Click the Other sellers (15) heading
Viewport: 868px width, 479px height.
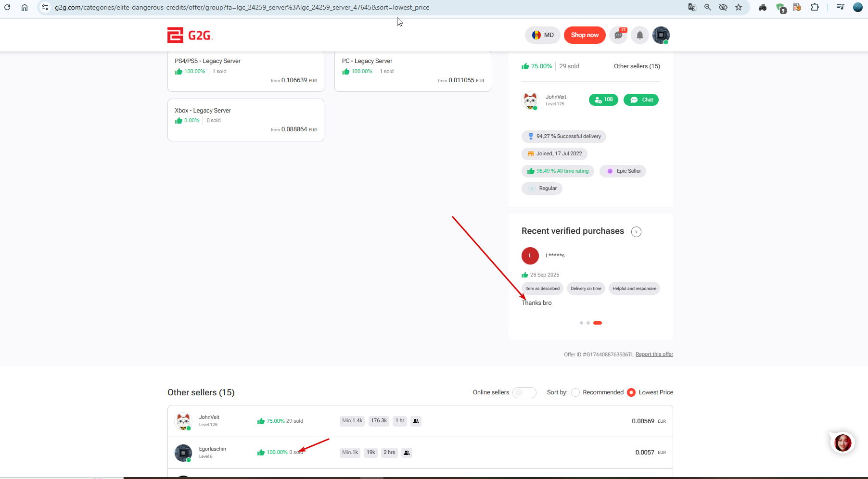tap(201, 392)
